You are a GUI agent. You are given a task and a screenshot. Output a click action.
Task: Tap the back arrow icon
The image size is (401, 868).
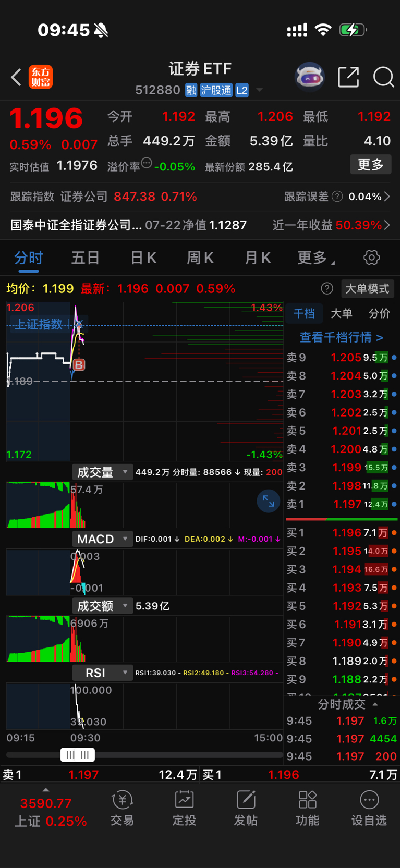coord(16,78)
